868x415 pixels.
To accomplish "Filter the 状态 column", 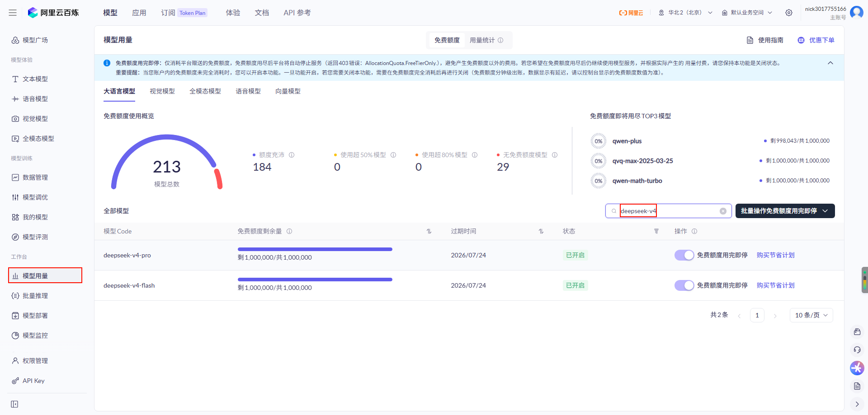I will coord(656,231).
